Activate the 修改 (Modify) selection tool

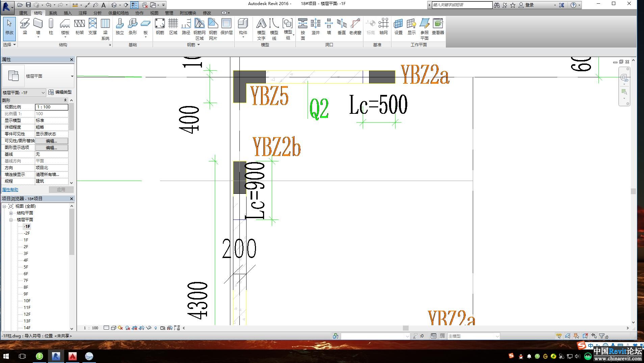(x=9, y=27)
